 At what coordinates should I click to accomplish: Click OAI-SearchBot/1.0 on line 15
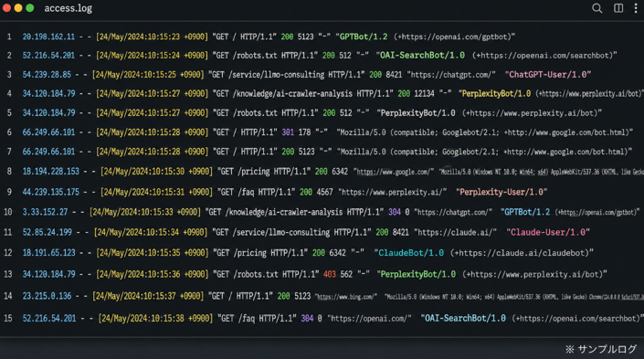click(465, 318)
